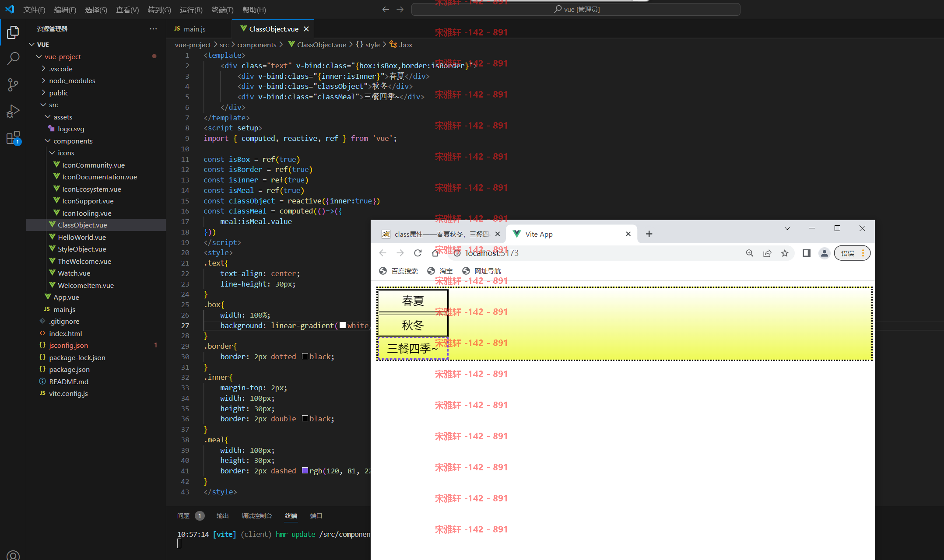944x560 pixels.
Task: Reload the localhost page in browser
Action: point(418,253)
